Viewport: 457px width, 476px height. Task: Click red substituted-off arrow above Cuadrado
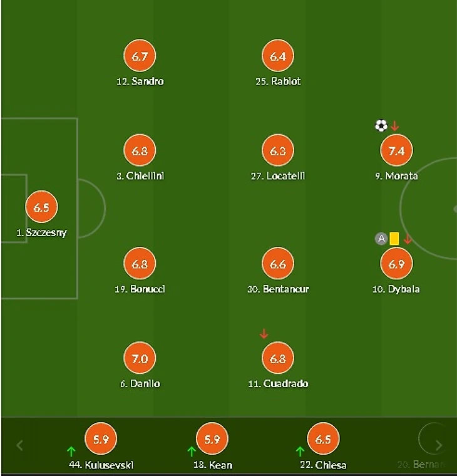coord(264,334)
